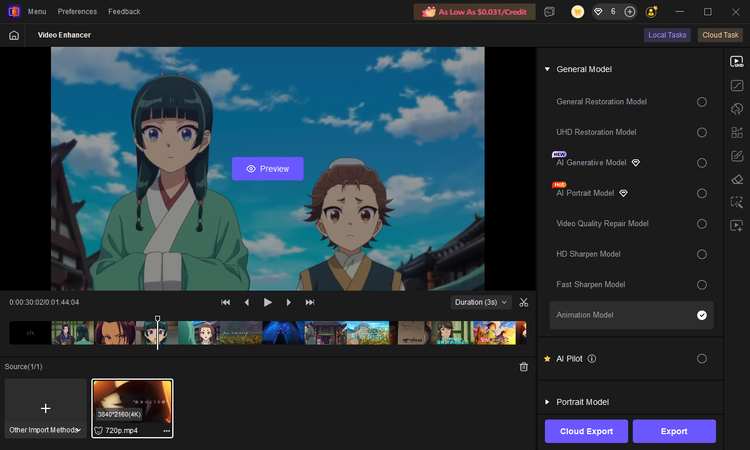Click the premium diamond beside AI Generative Model
Screen dimensions: 750x450
coord(636,163)
